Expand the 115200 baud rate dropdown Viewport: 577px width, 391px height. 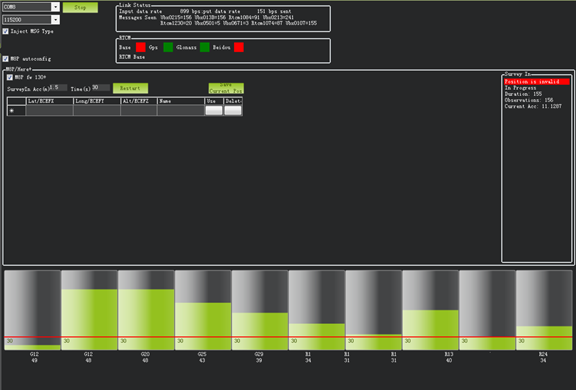(x=55, y=19)
